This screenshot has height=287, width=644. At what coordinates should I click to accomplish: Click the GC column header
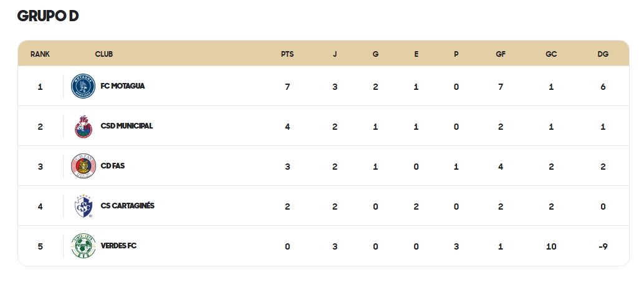[x=551, y=54]
